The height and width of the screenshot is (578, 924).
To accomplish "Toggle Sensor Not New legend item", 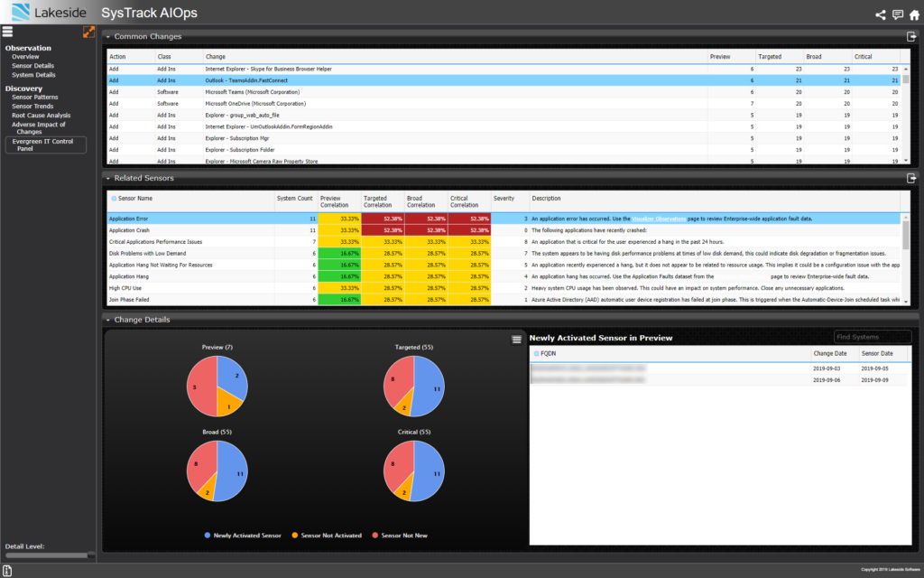I will tap(400, 536).
